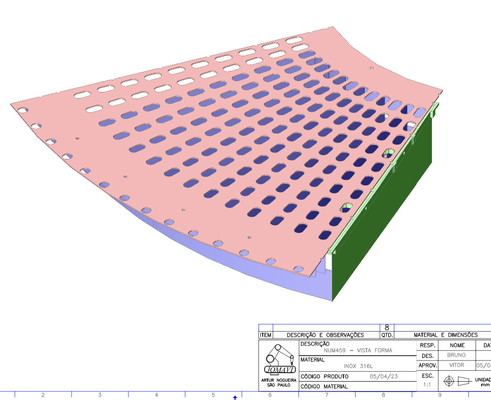Click zone number 2 on bottom ruler
491x400 pixels.
[x=43, y=395]
